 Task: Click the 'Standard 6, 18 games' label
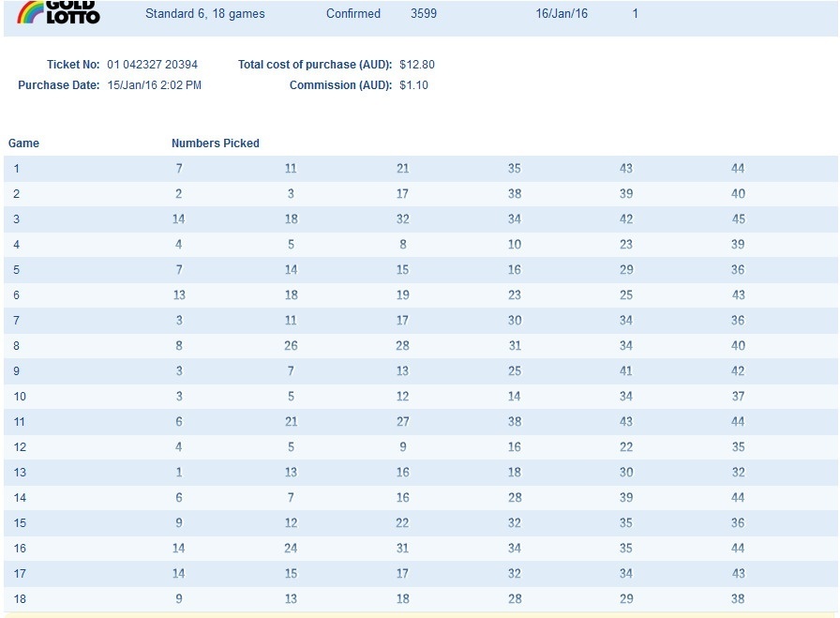click(x=204, y=14)
